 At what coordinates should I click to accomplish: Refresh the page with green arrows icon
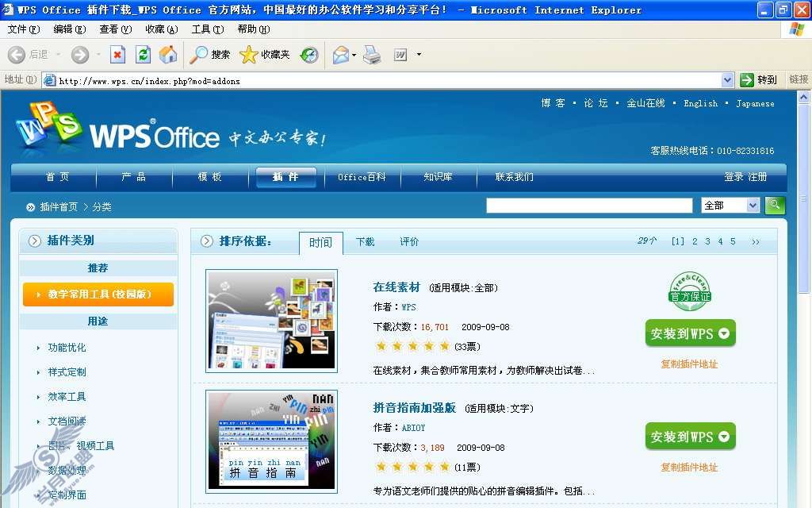point(143,55)
